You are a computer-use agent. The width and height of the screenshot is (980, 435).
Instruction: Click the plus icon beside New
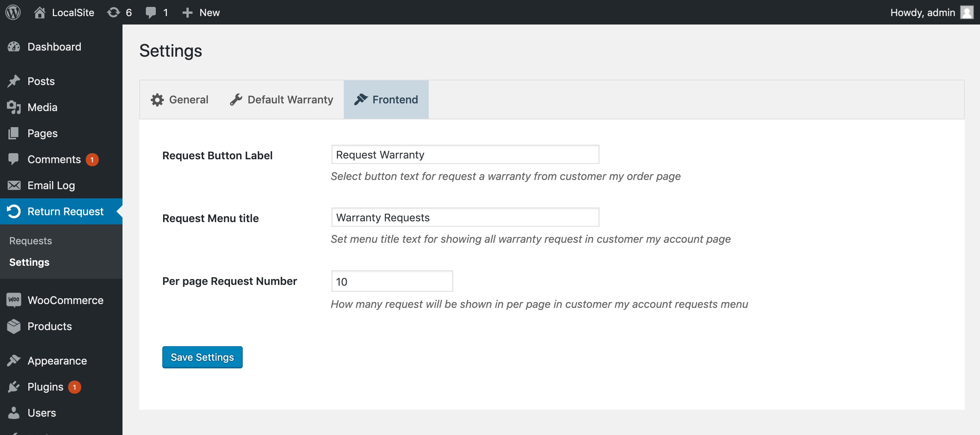coord(187,13)
